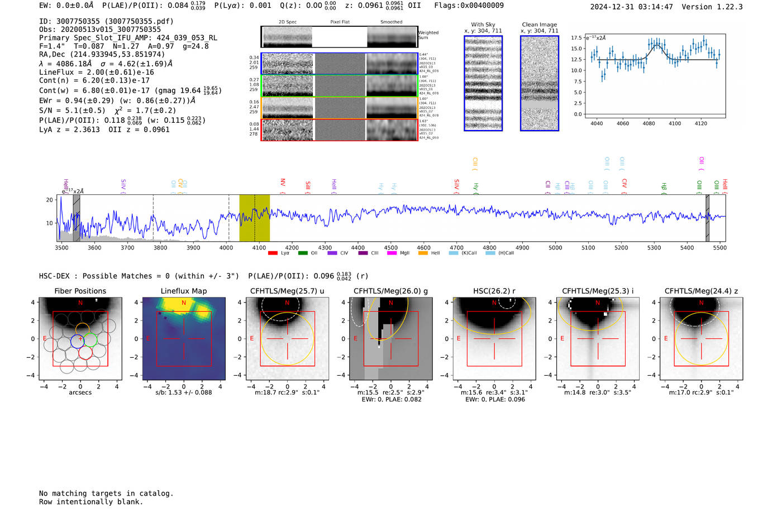The image size is (782, 532).
Task: Click the "Obs: 20200513v015_3007750355" line
Action: click(x=100, y=30)
